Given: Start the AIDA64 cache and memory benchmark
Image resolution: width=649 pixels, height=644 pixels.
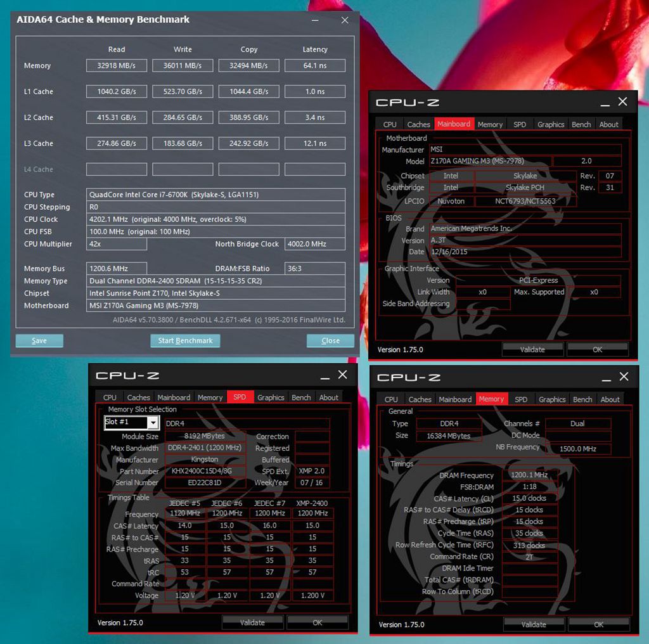Looking at the screenshot, I should click(x=185, y=340).
